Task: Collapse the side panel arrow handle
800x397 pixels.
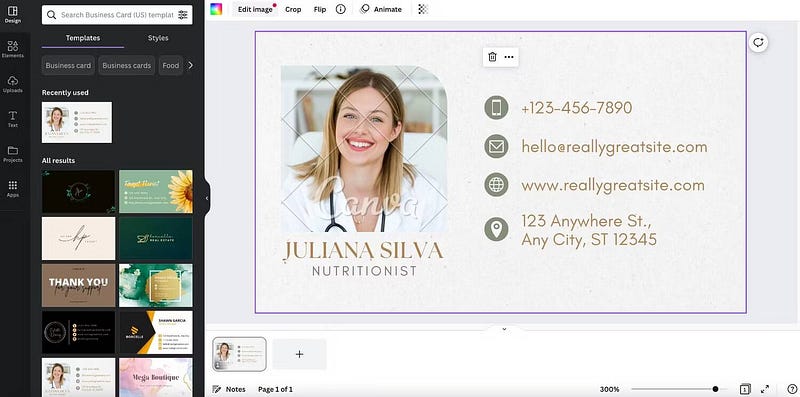Action: click(x=207, y=198)
